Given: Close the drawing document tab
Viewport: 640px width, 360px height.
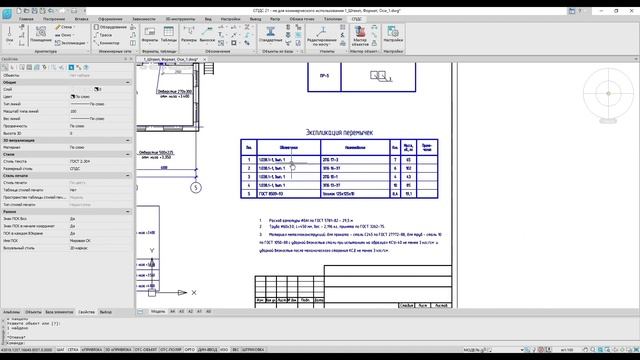Looking at the screenshot, I should pos(205,60).
